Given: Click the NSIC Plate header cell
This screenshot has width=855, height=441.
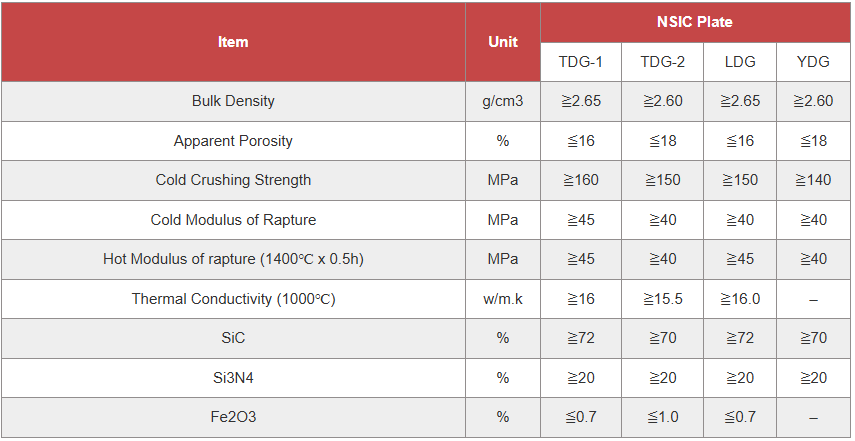Looking at the screenshot, I should pyautogui.click(x=695, y=22).
